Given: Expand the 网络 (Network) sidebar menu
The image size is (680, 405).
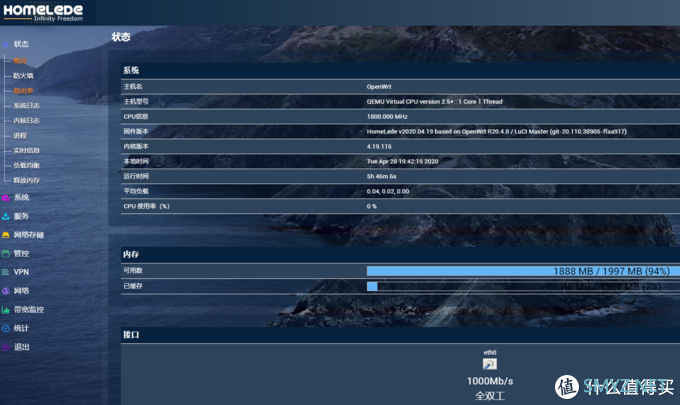Looking at the screenshot, I should pos(21,291).
